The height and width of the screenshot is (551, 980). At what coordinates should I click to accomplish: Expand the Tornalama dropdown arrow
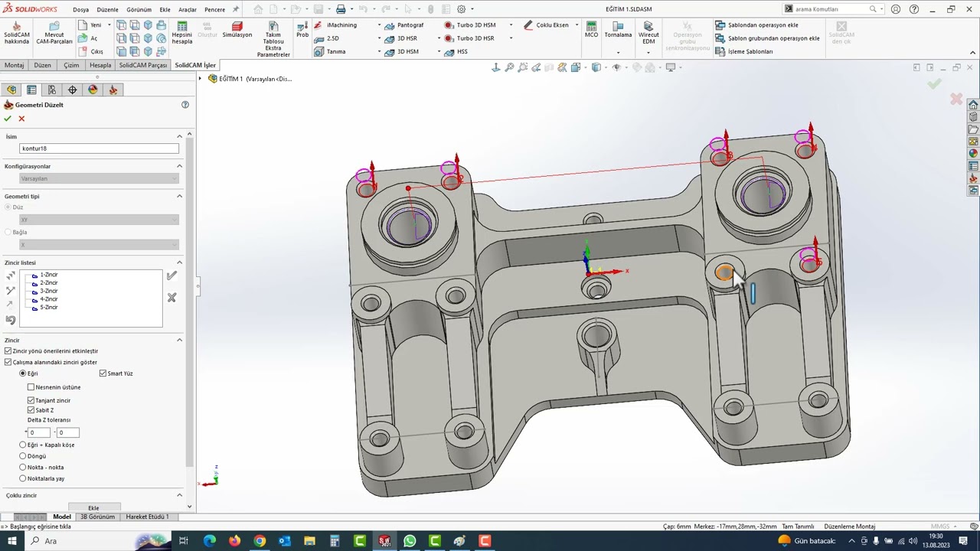(618, 53)
